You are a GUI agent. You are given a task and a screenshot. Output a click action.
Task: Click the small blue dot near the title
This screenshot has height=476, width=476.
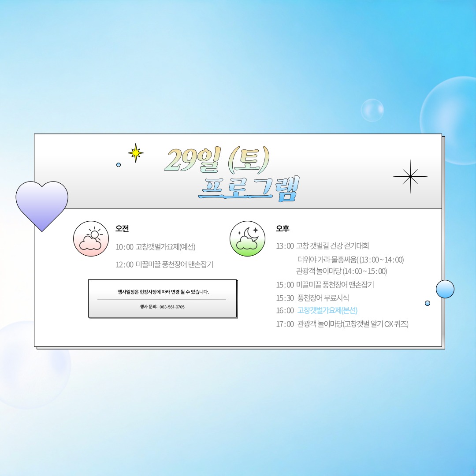click(118, 164)
